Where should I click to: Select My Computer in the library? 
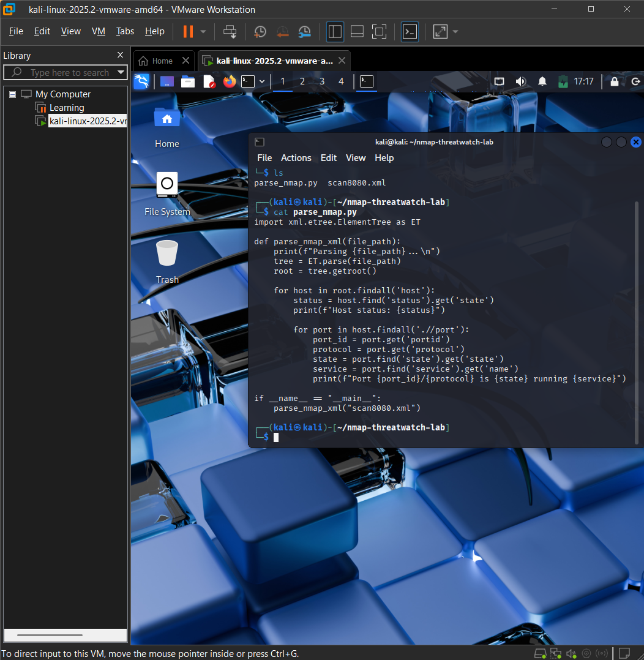[x=63, y=94]
